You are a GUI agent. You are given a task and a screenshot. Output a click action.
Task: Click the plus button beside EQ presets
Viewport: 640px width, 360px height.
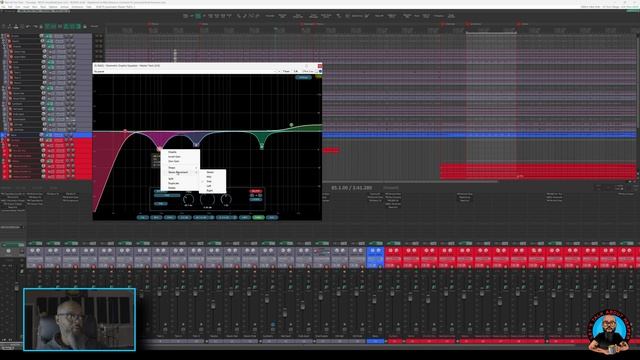(280, 71)
